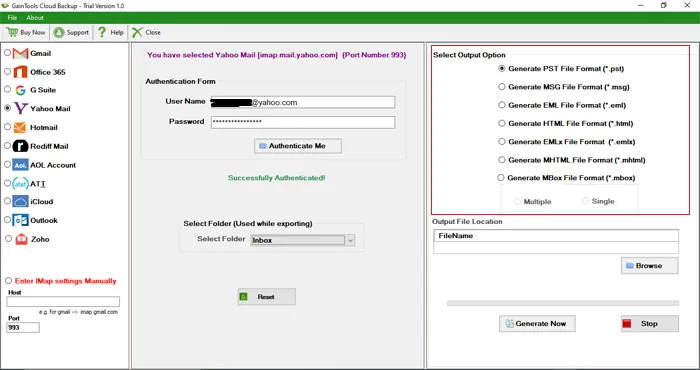The width and height of the screenshot is (700, 370).
Task: Click the Support toolbar button
Action: click(x=71, y=32)
